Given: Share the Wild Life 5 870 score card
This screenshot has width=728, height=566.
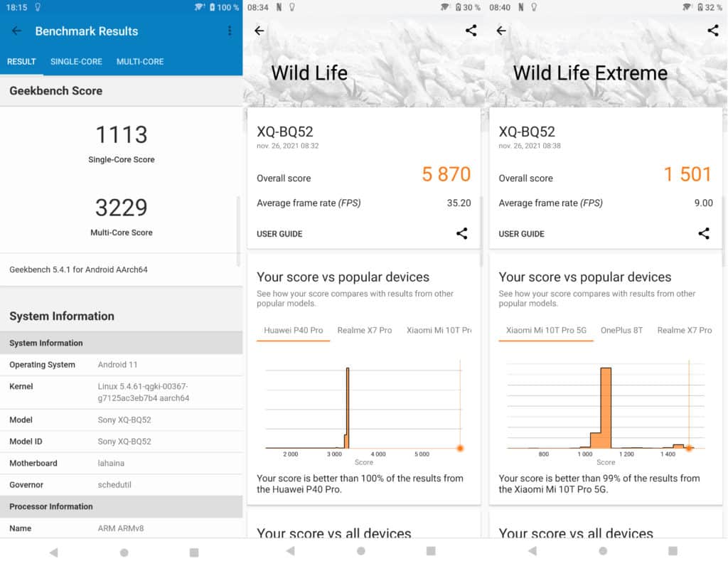Looking at the screenshot, I should (x=461, y=233).
